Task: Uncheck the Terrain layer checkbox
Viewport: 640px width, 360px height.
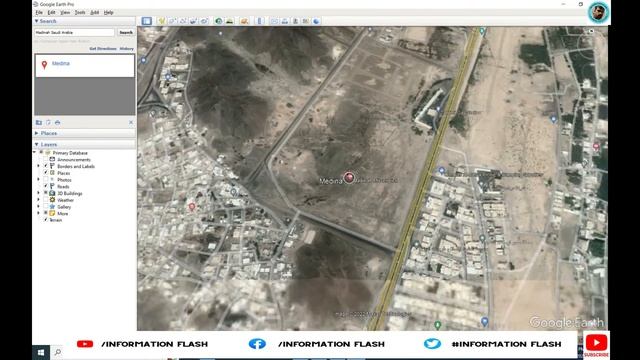Action: (x=46, y=220)
